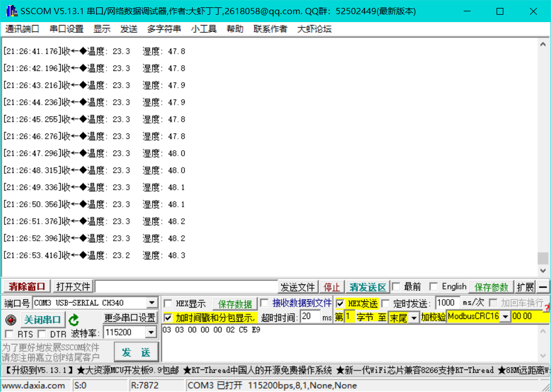
Task: Visit the www.daxia.com link
Action: point(34,385)
